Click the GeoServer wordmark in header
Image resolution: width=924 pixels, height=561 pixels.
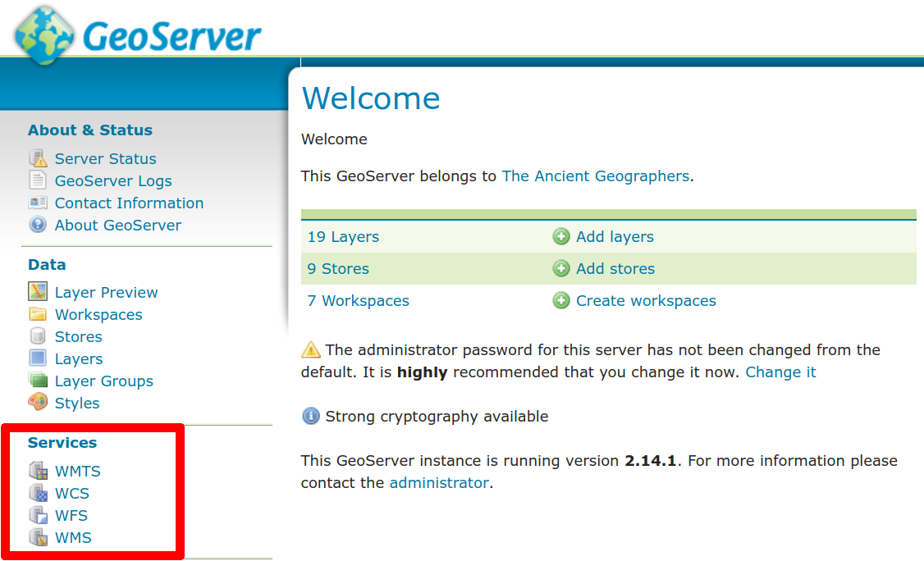coord(172,37)
